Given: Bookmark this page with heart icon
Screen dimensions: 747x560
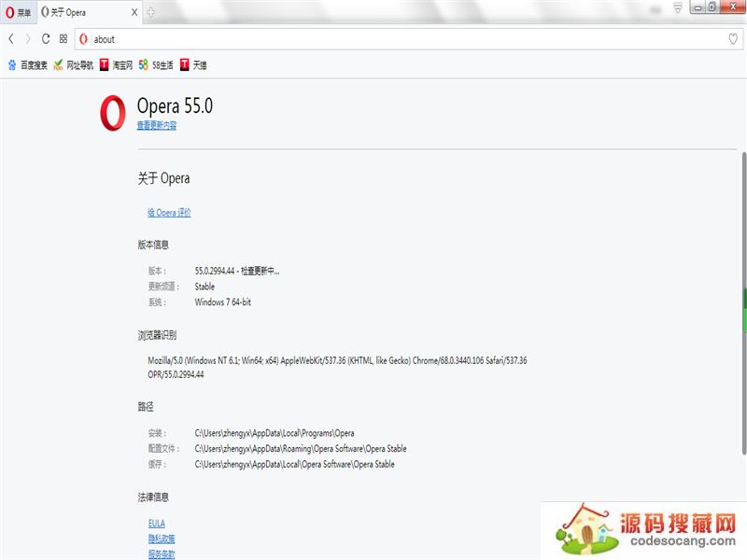Looking at the screenshot, I should tap(733, 39).
